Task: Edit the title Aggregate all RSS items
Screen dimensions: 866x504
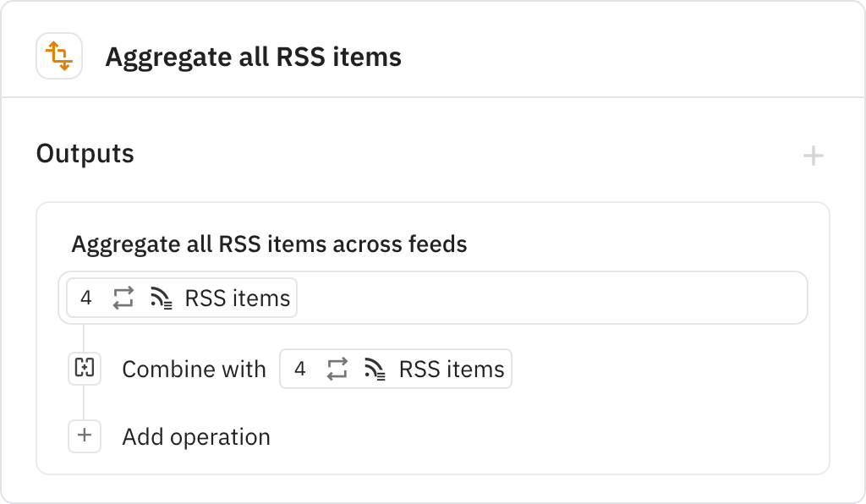Action: click(x=253, y=57)
